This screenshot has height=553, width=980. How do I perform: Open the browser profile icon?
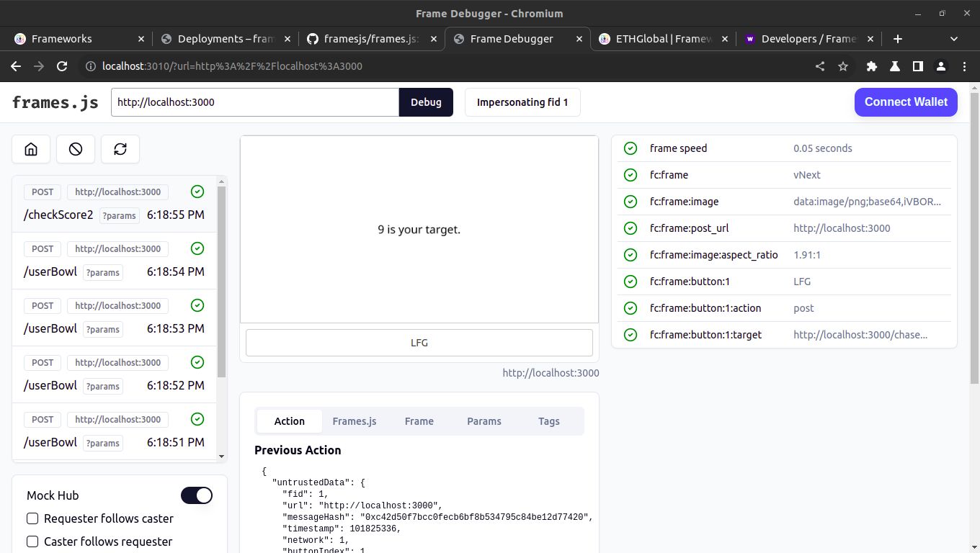click(941, 66)
